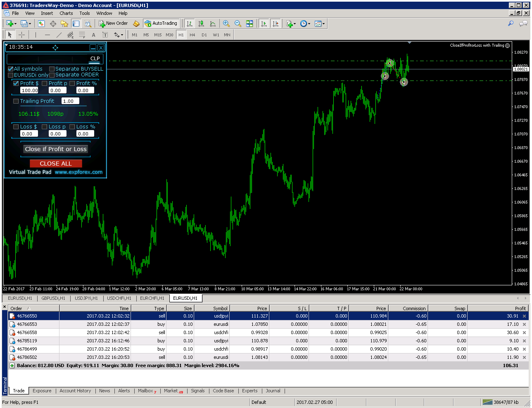Screen dimensions: 532x408
Task: Open the Periods clock dropdown
Action: point(305,24)
